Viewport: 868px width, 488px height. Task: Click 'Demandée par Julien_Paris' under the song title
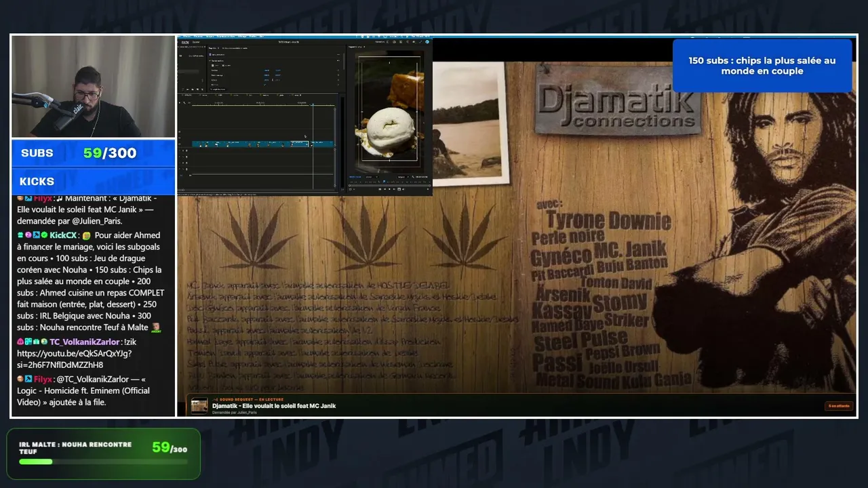[x=235, y=412]
